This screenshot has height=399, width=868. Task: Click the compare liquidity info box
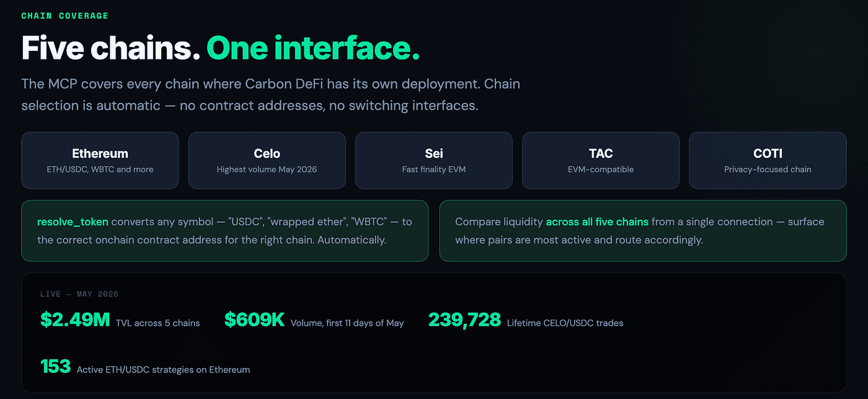pos(643,230)
